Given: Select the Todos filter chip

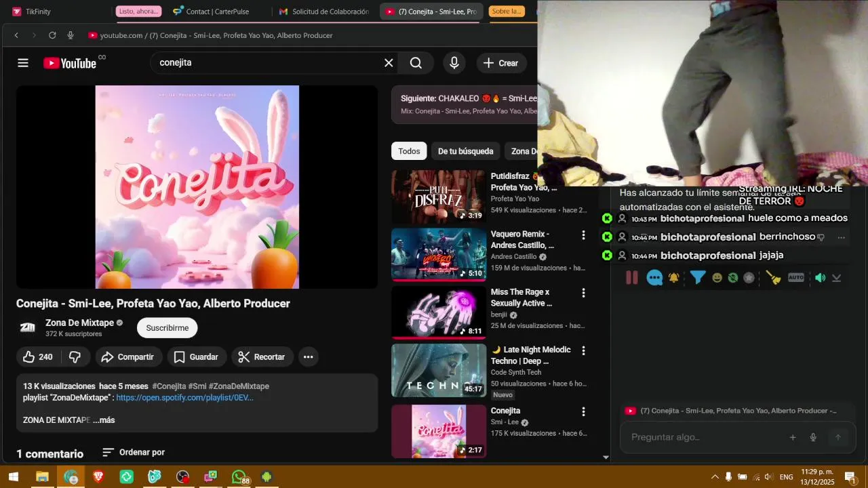Looking at the screenshot, I should [x=409, y=151].
